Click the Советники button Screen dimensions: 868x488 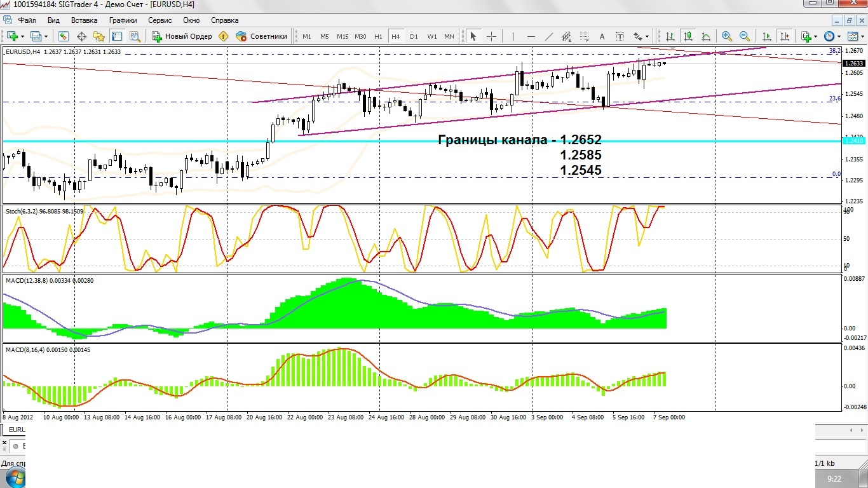click(261, 36)
